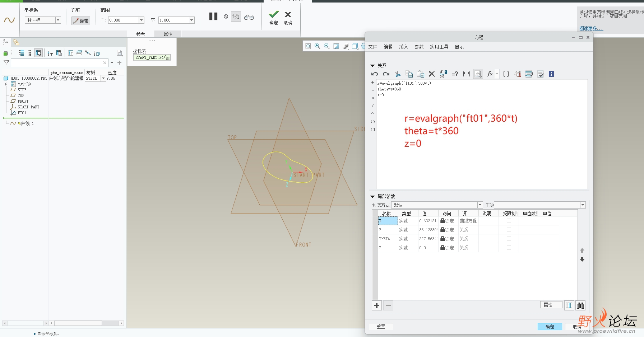The height and width of the screenshot is (337, 644).
Task: Open the 插入 menu in equation window
Action: [x=404, y=47]
